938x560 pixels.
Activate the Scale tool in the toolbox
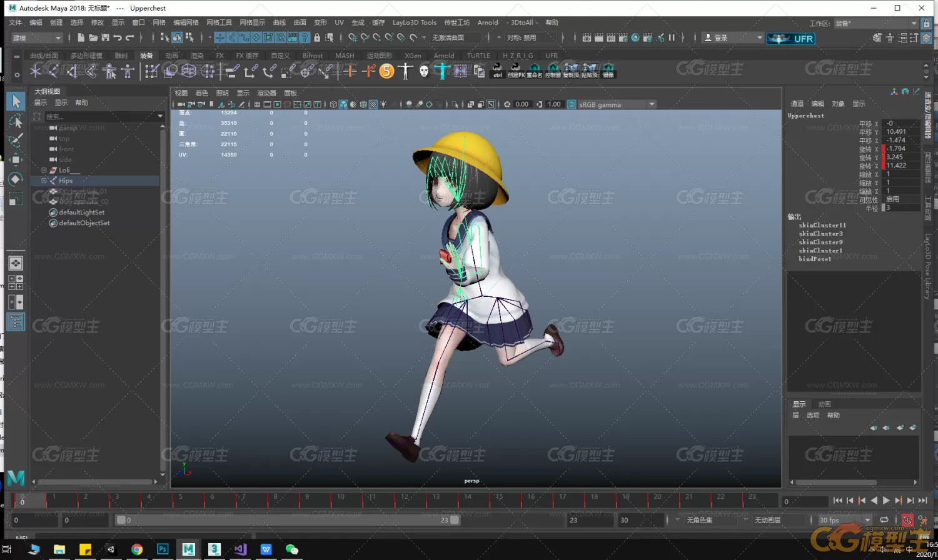[16, 199]
